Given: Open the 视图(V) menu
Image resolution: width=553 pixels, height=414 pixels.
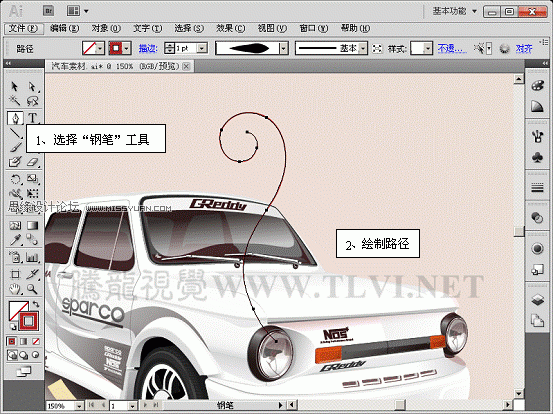Looking at the screenshot, I should click(x=272, y=29).
